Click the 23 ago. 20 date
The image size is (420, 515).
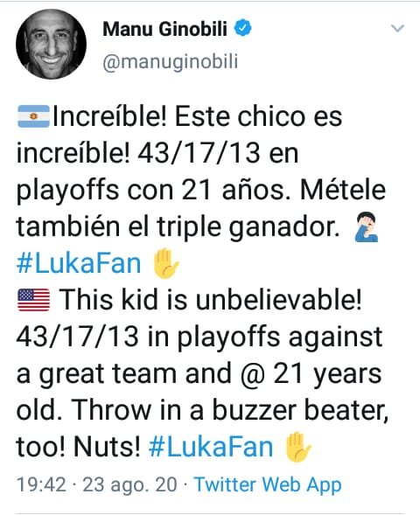(x=129, y=485)
